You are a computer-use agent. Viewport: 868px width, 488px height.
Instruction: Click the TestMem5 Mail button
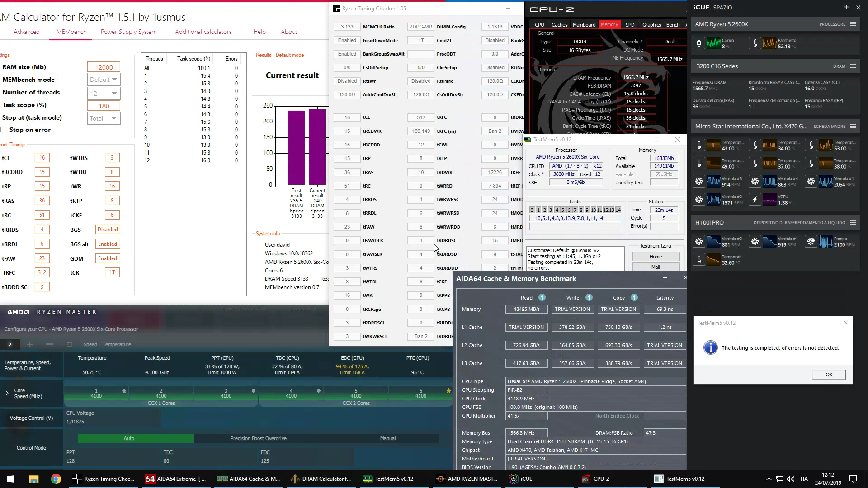[656, 267]
